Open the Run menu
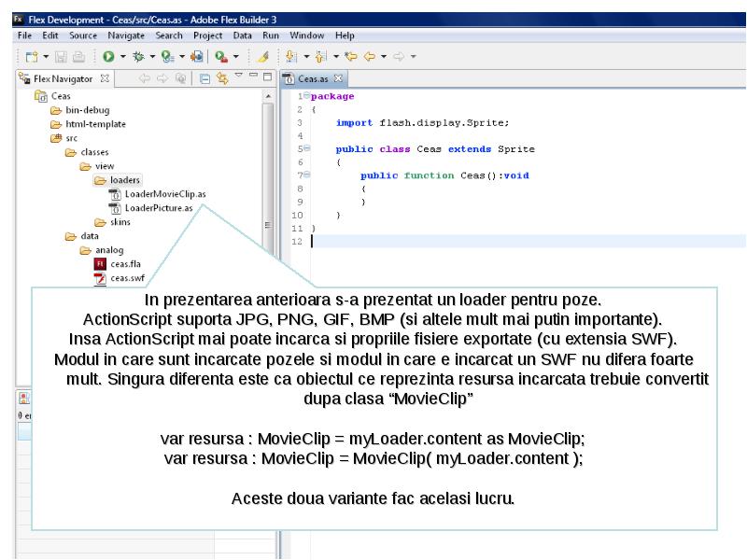747x560 pixels. pyautogui.click(x=271, y=35)
